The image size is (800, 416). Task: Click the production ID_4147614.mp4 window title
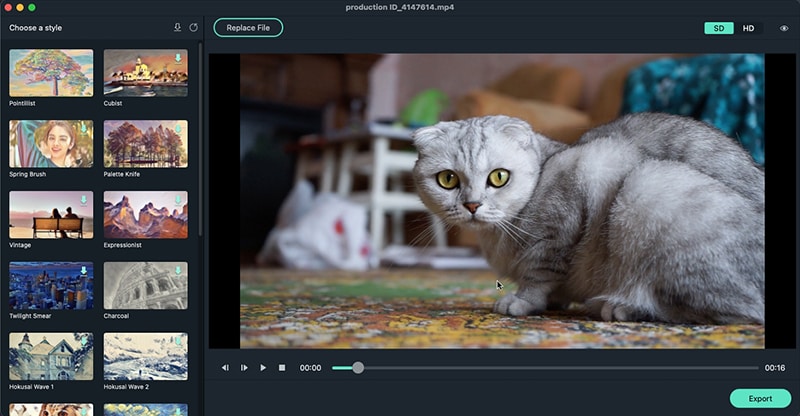399,7
